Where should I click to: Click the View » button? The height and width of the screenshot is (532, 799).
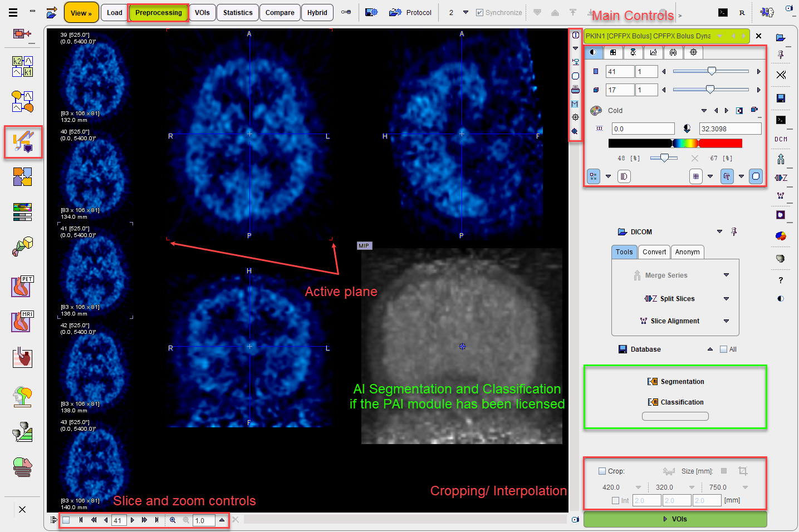pyautogui.click(x=81, y=13)
